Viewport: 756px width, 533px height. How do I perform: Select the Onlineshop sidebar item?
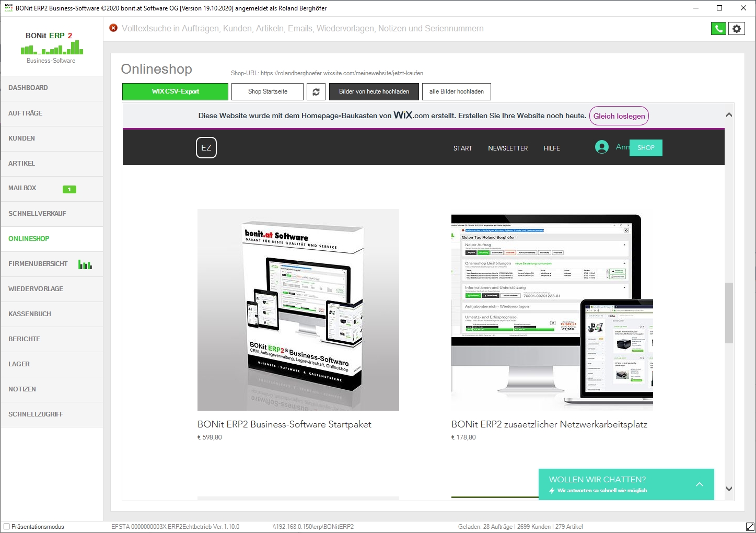tap(52, 239)
